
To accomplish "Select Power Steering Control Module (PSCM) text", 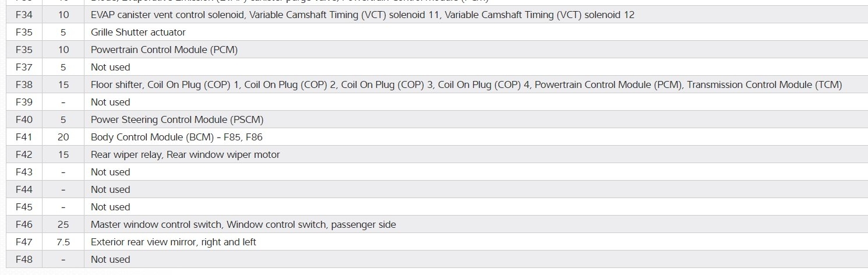I will click(x=177, y=119).
